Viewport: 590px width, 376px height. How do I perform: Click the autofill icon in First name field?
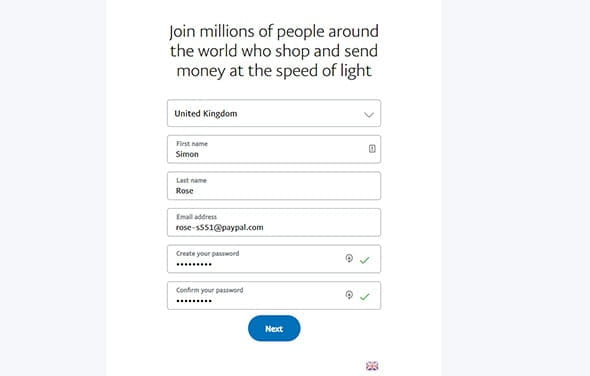point(372,149)
